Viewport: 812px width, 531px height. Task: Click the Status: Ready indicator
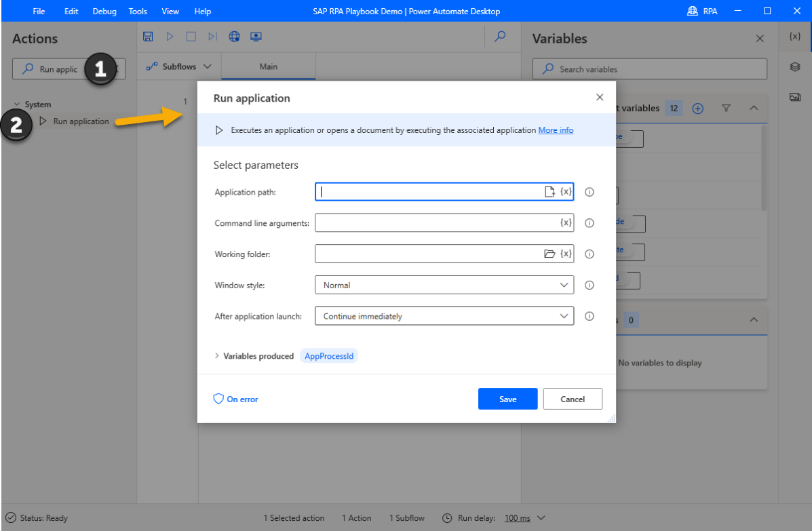click(x=37, y=518)
